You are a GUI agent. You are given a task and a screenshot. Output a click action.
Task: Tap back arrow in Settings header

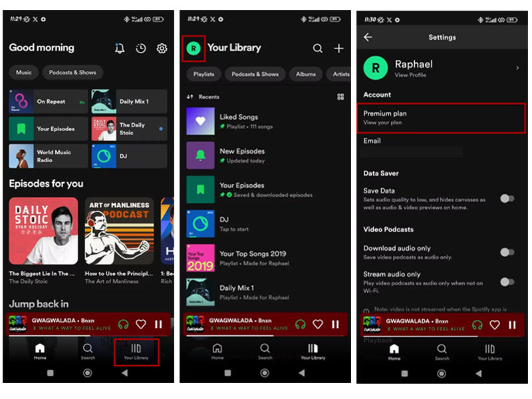[368, 37]
